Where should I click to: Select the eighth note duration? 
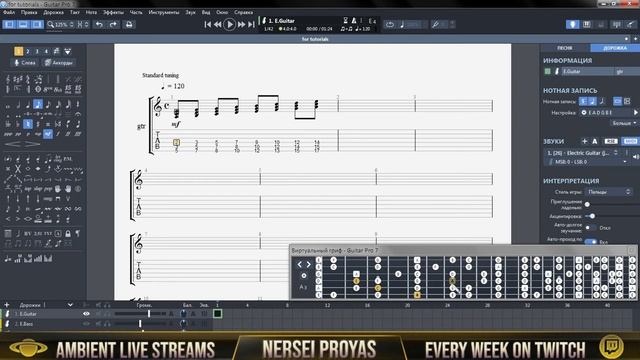click(38, 104)
